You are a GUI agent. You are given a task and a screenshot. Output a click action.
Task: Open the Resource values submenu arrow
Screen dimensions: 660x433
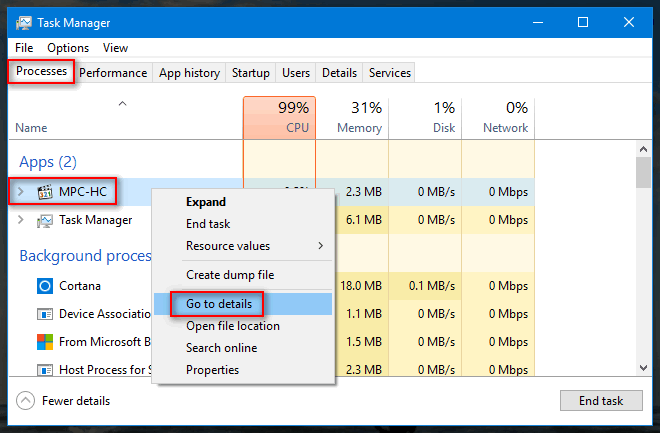321,246
